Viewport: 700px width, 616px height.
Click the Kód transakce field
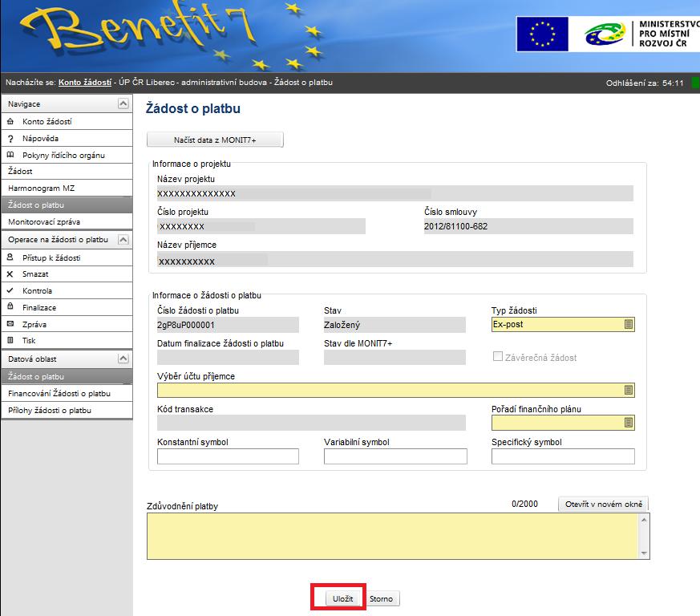[x=311, y=423]
